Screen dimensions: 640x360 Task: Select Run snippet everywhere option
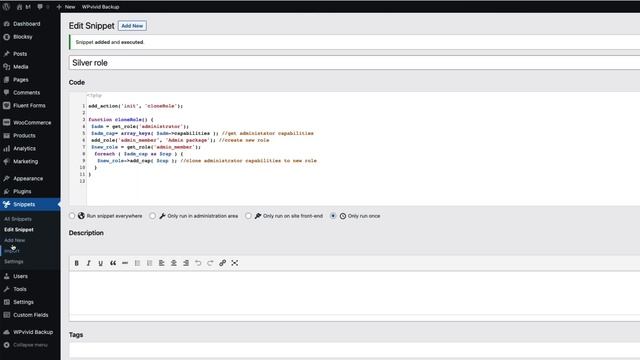click(x=72, y=216)
